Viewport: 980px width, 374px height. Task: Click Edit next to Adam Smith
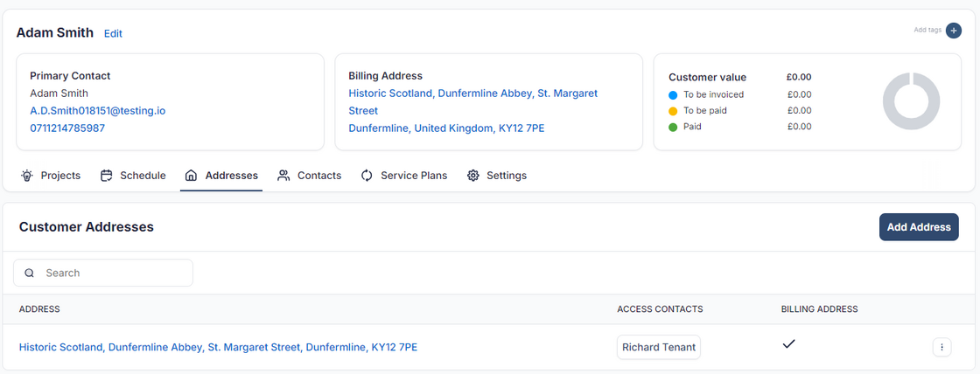(113, 34)
